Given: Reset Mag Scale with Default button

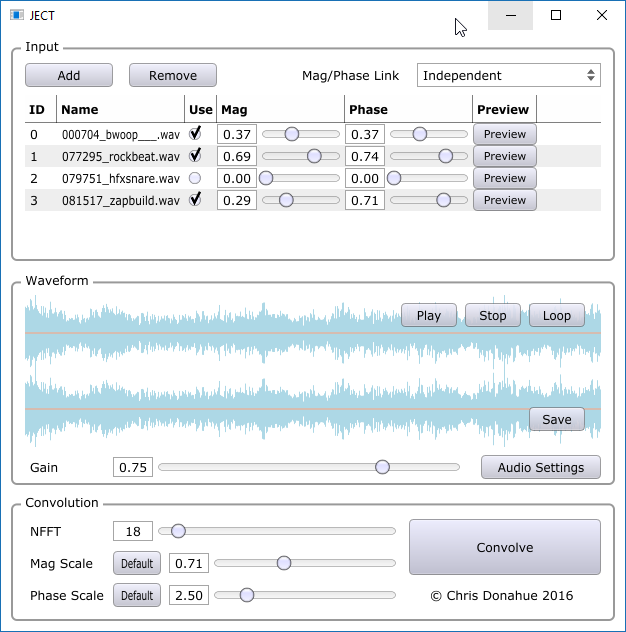Looking at the screenshot, I should [137, 563].
